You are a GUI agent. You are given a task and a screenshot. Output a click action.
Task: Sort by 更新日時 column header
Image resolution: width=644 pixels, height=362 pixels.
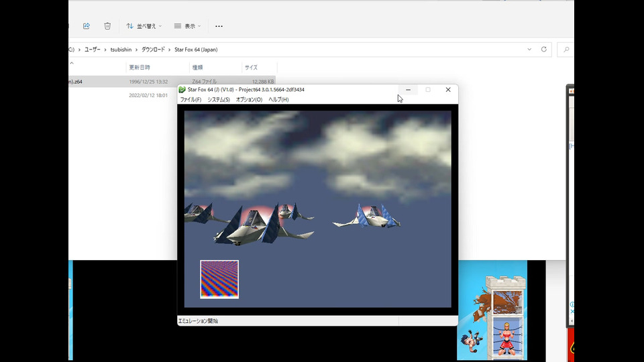coord(140,67)
